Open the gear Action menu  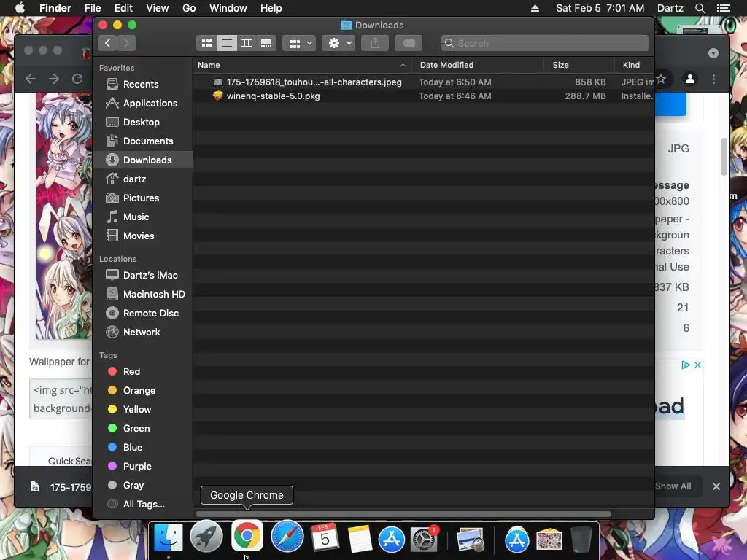[338, 43]
